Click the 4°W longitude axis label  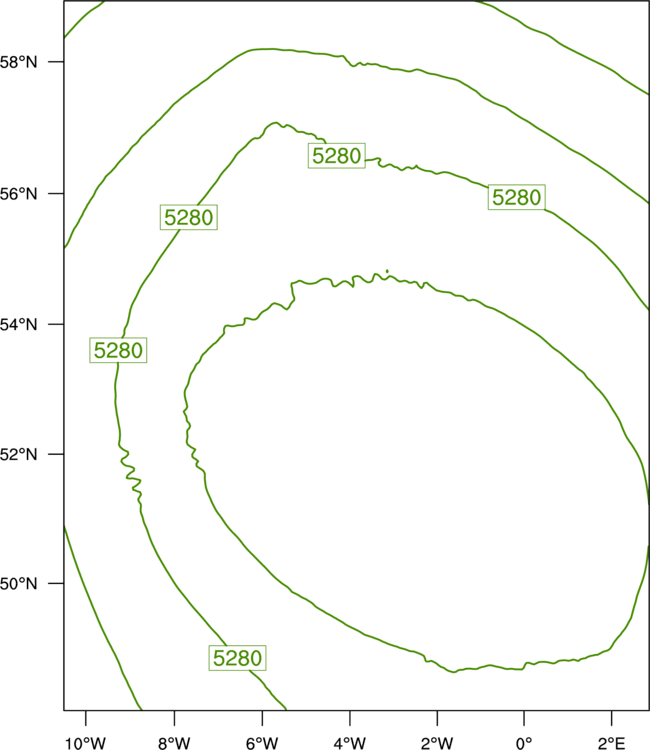pos(350,743)
